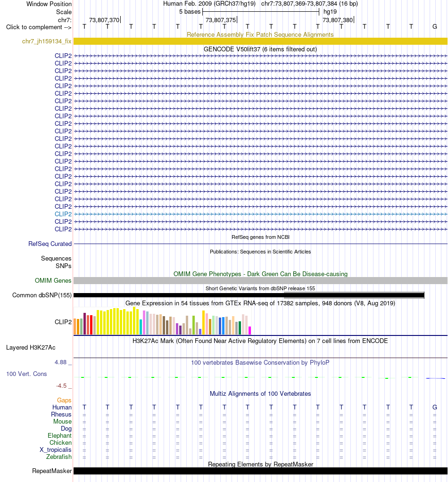Click the 'Sequences' track label

coord(56,259)
